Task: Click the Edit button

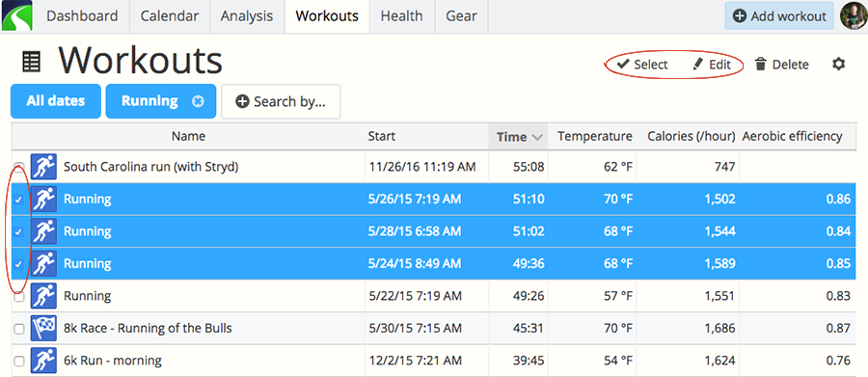Action: pos(712,65)
